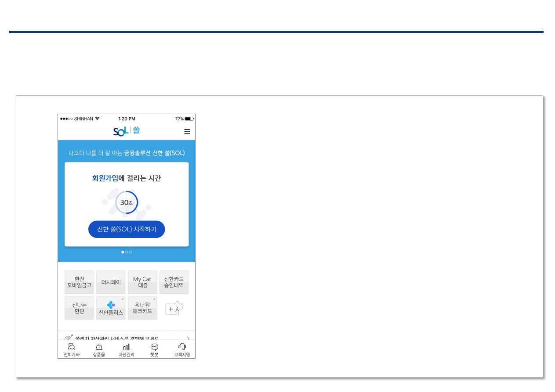Open the 더치페이 tile
Image resolution: width=555 pixels, height=392 pixels.
[111, 282]
